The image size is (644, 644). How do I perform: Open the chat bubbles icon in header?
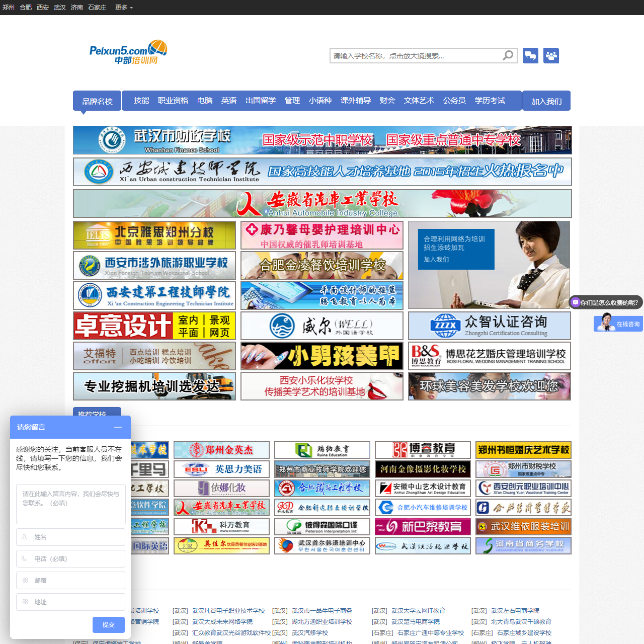(530, 55)
